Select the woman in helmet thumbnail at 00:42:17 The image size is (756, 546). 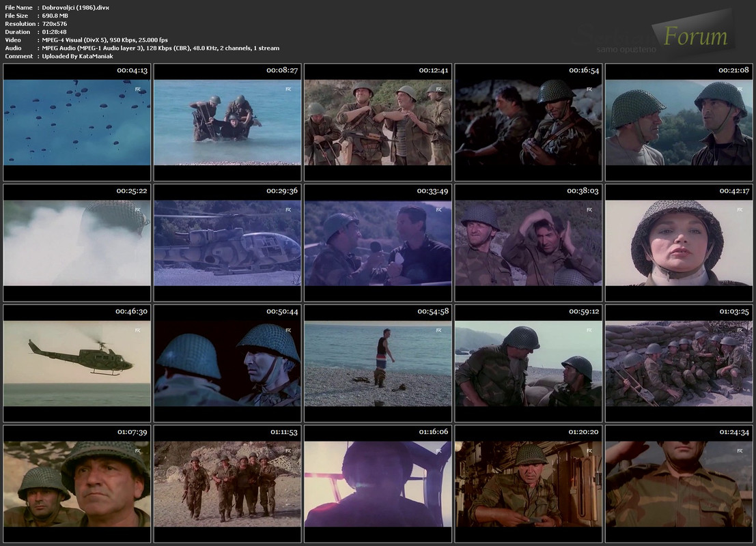[679, 243]
